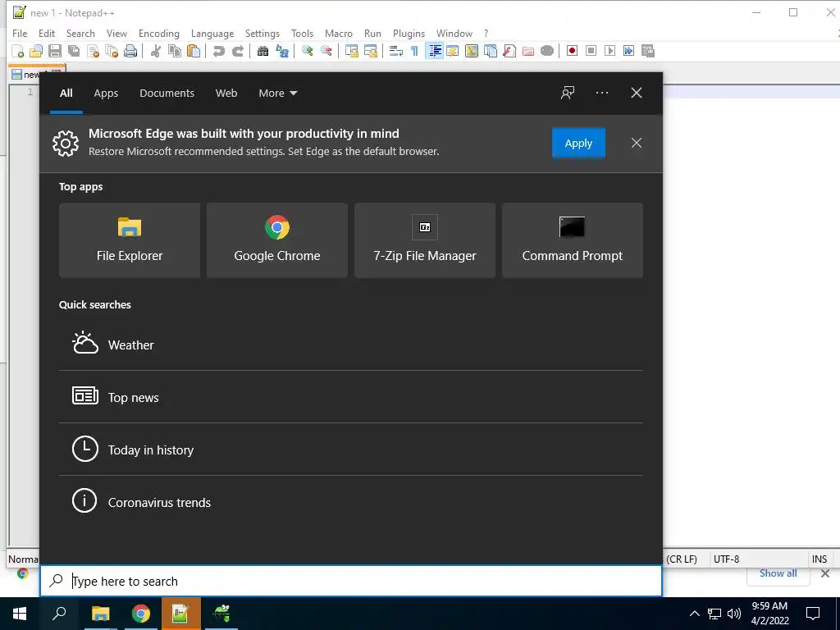Toggle the indent guide icon
Screen dimensions: 840x630
coord(434,51)
